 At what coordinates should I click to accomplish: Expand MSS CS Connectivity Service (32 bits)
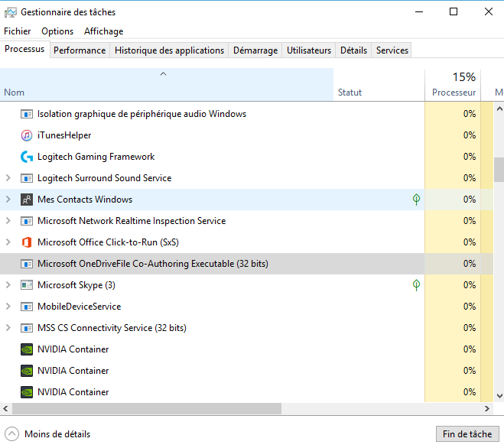coord(8,328)
